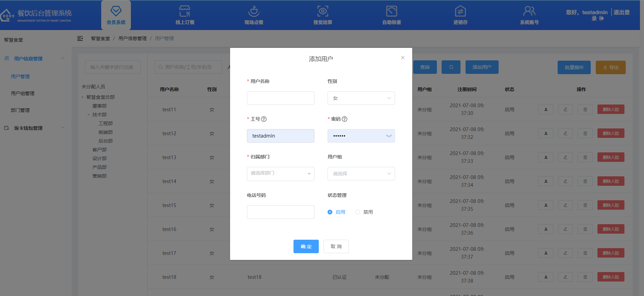Toggle password visibility eye icon

[x=389, y=136]
